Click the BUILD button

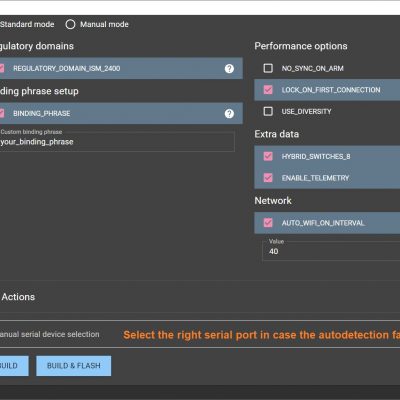click(x=14, y=366)
